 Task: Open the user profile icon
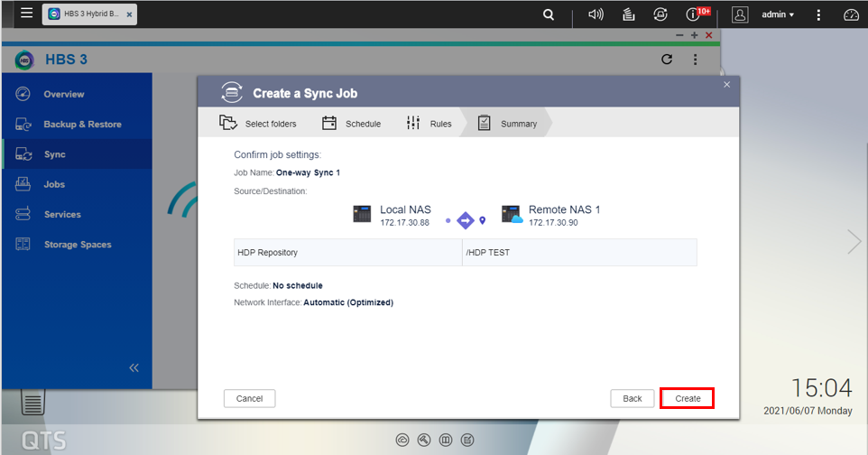pos(740,14)
